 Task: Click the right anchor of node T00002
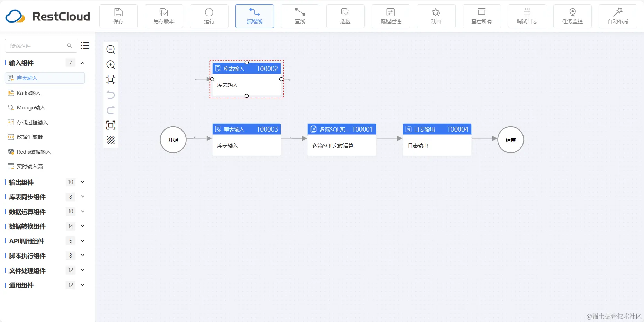tap(281, 79)
